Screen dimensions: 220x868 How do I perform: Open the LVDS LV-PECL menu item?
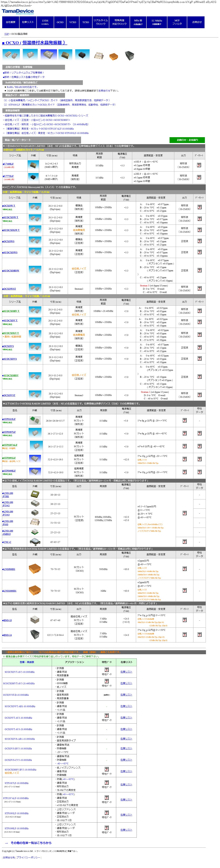tap(45, 22)
